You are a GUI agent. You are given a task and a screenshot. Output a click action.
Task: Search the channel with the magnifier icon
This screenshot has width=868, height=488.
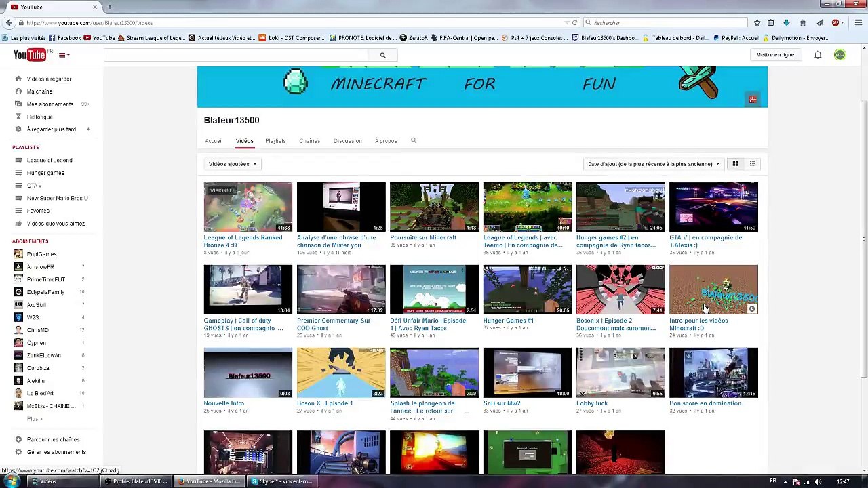(x=414, y=141)
